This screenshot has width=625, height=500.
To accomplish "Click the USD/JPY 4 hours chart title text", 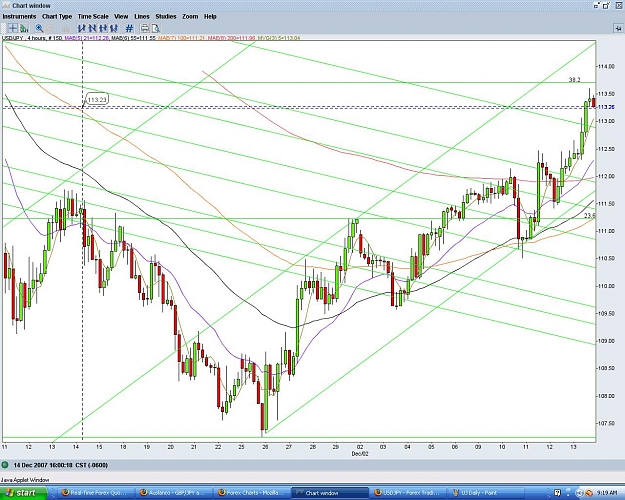I will click(32, 38).
